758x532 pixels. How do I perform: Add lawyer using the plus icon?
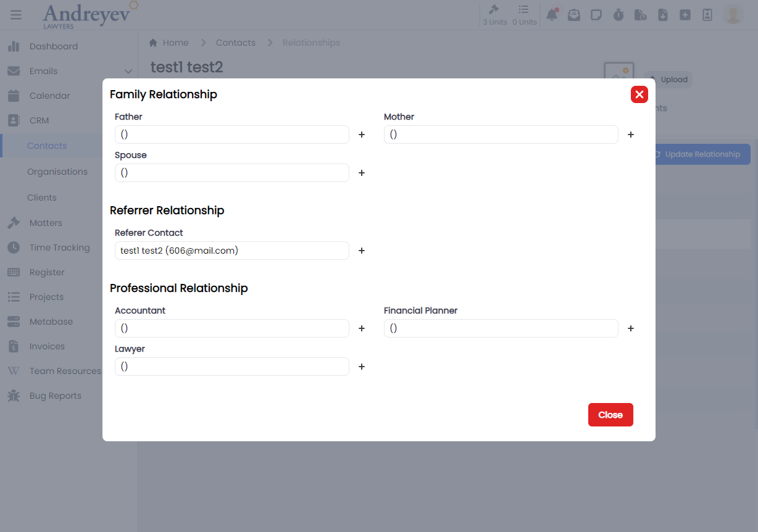pos(362,367)
